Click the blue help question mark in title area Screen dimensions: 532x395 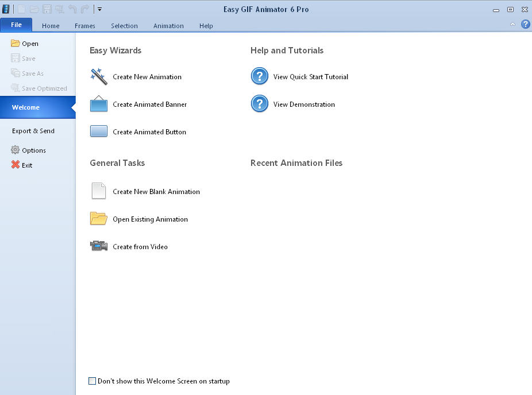pos(526,24)
